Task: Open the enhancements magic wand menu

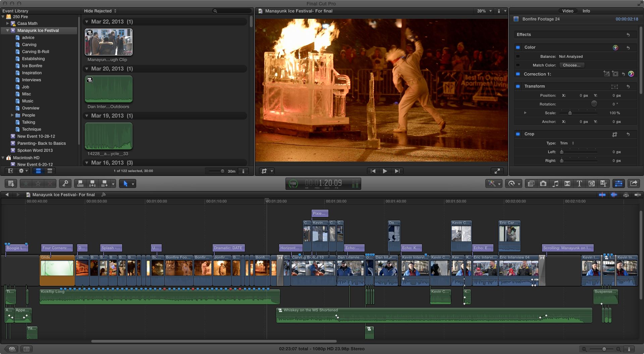Action: point(494,183)
